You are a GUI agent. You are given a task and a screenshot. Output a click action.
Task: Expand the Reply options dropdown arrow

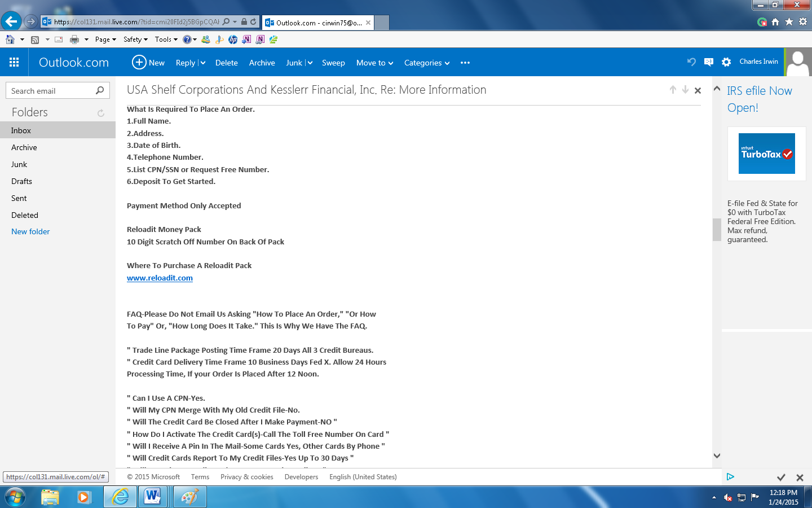click(202, 63)
